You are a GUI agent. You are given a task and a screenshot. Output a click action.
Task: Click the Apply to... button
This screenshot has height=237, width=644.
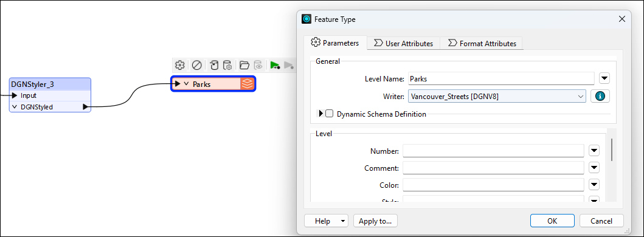(x=375, y=221)
